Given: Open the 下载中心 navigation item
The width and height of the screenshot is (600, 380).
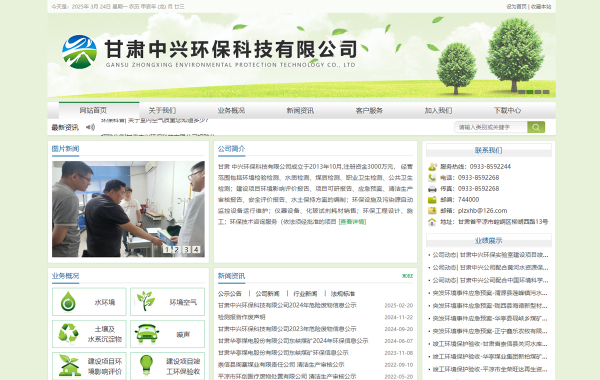Looking at the screenshot, I should [x=507, y=111].
